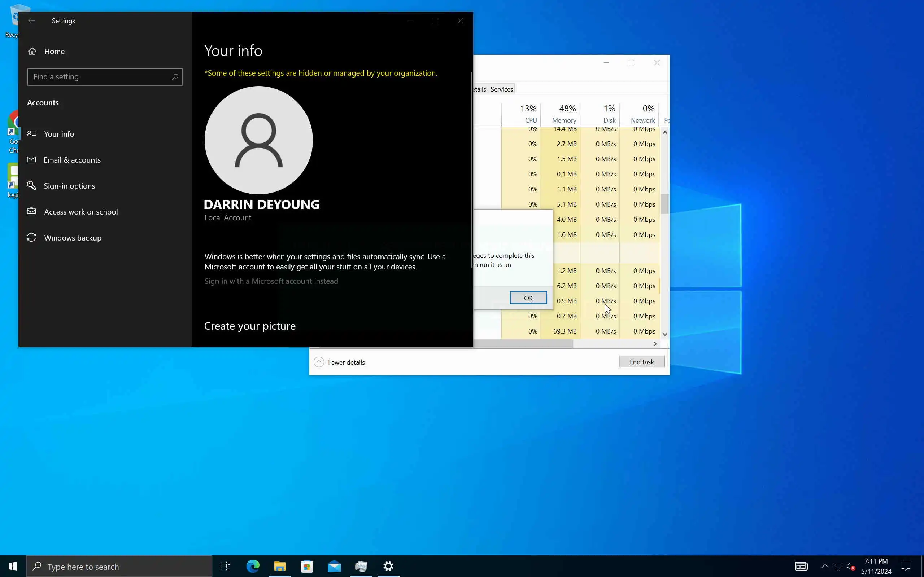924x577 pixels.
Task: Click Task View button on taskbar
Action: [x=225, y=566]
